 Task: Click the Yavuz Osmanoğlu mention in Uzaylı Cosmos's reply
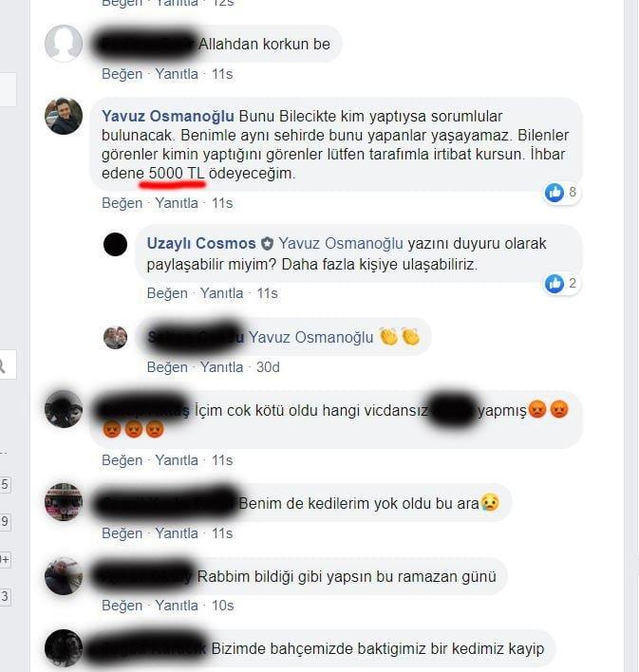pyautogui.click(x=341, y=243)
